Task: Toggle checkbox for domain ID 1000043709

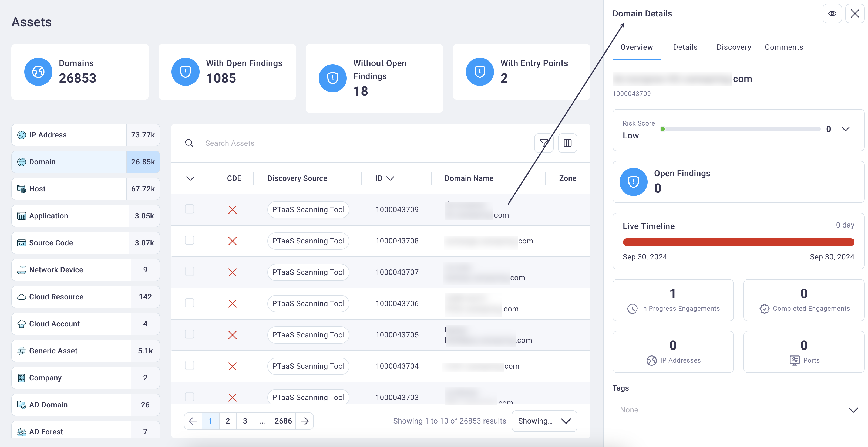Action: [x=189, y=209]
